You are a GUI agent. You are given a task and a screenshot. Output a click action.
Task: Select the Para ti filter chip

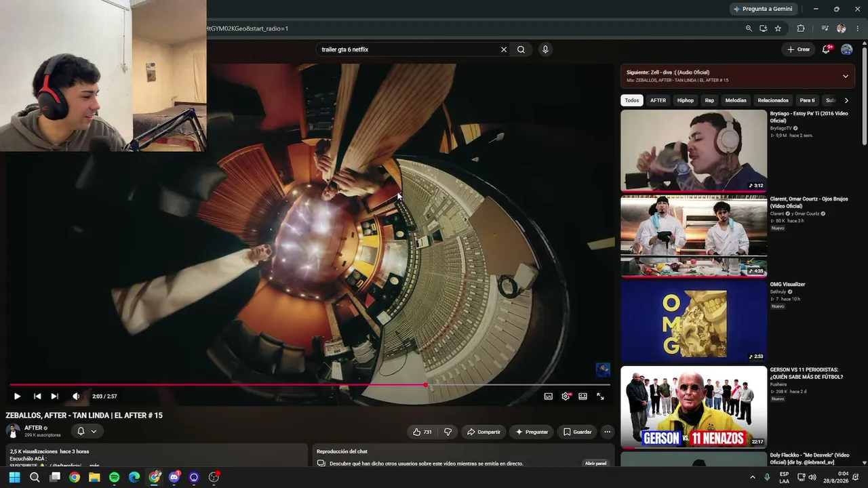807,100
